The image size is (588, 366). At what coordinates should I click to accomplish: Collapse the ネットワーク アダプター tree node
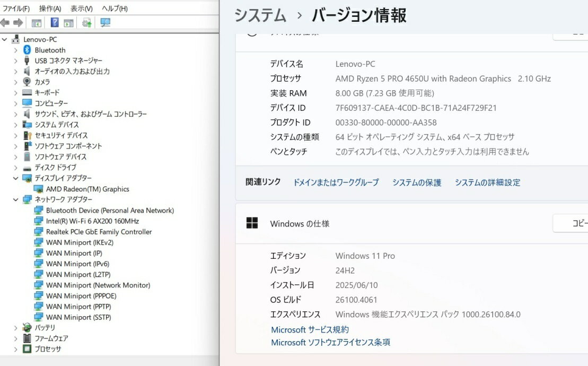tap(15, 200)
